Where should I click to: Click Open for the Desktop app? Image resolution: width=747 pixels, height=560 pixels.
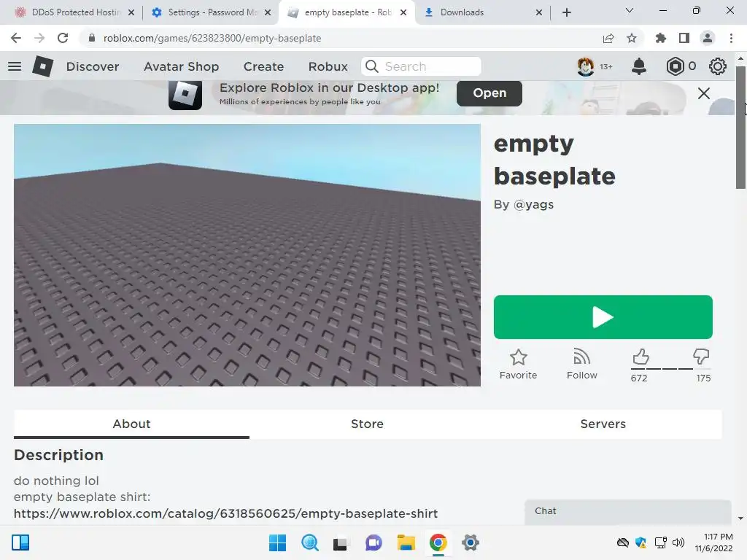coord(489,93)
